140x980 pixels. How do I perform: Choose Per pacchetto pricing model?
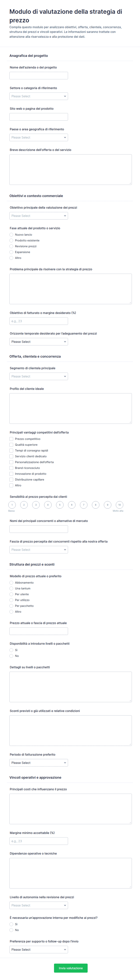[11, 606]
